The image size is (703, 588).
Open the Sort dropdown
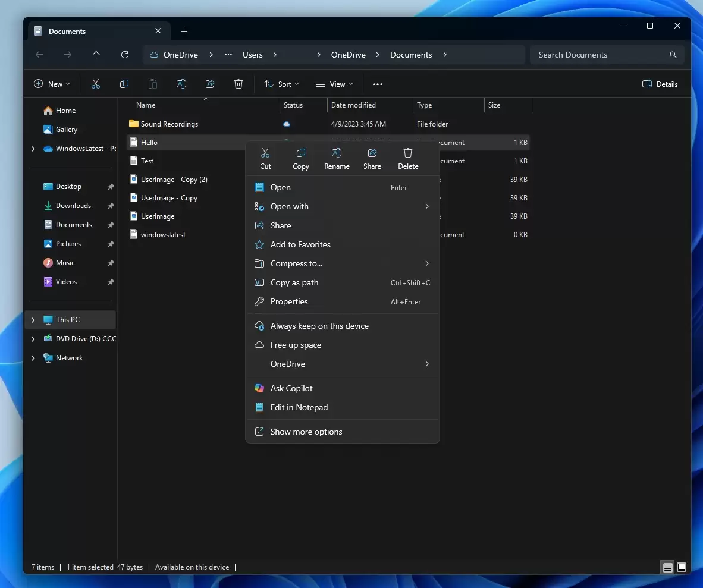(281, 84)
